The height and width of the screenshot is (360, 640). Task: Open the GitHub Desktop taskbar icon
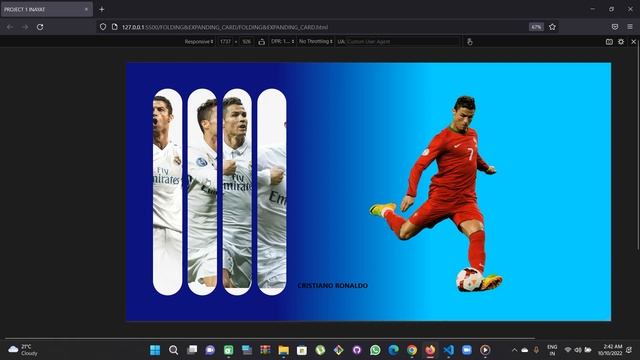click(x=357, y=350)
